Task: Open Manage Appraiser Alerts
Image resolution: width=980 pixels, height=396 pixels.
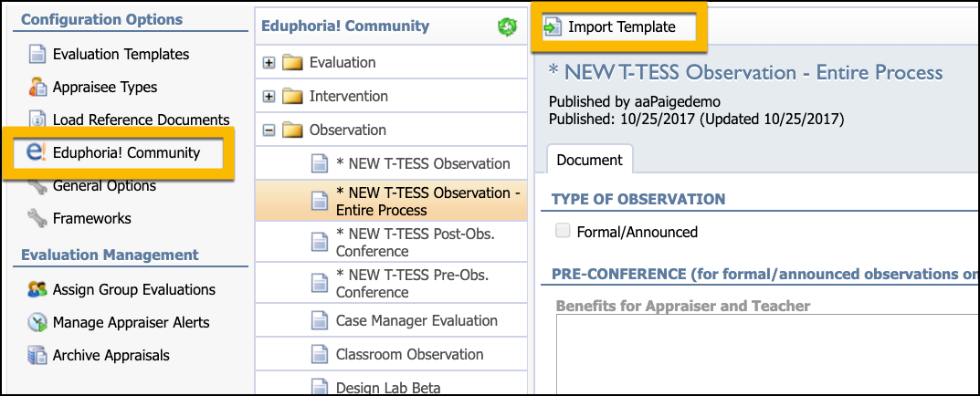Action: [x=132, y=323]
